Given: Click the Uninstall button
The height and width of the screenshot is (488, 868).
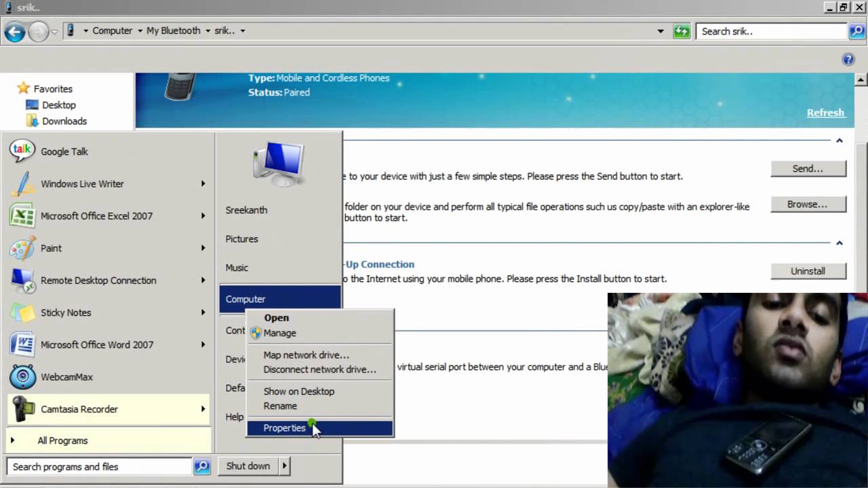Looking at the screenshot, I should pyautogui.click(x=808, y=271).
